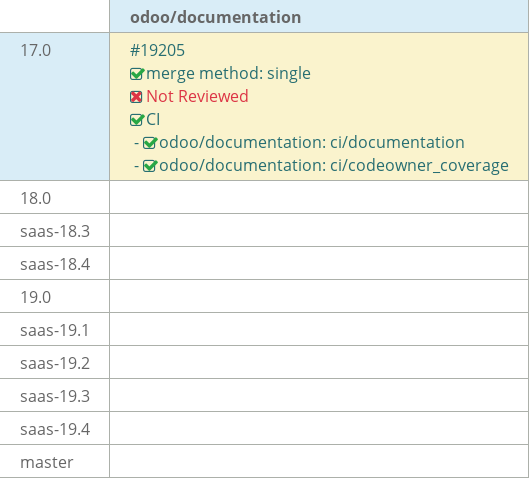
Task: Select the saas-18.3 branch row label
Action: [x=55, y=231]
